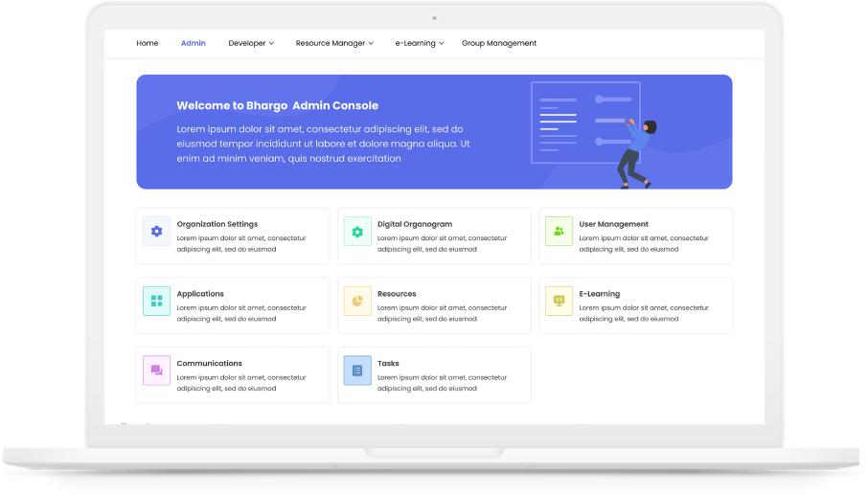Click the User Management people icon

(x=559, y=232)
